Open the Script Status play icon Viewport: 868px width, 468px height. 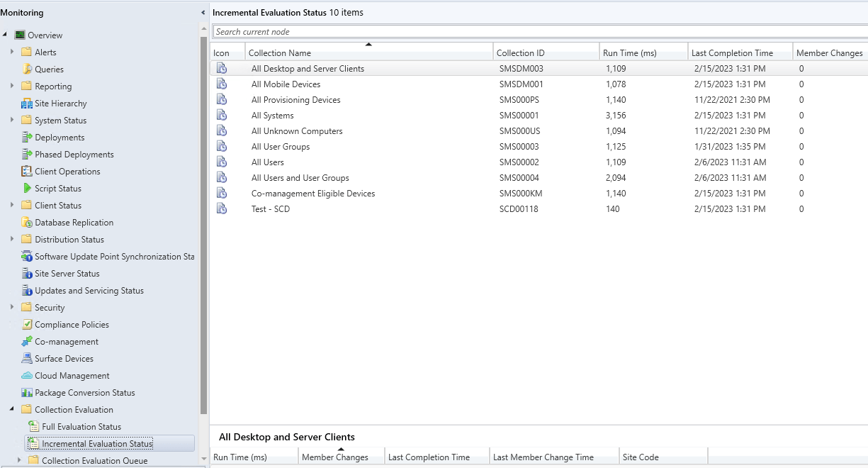click(27, 189)
